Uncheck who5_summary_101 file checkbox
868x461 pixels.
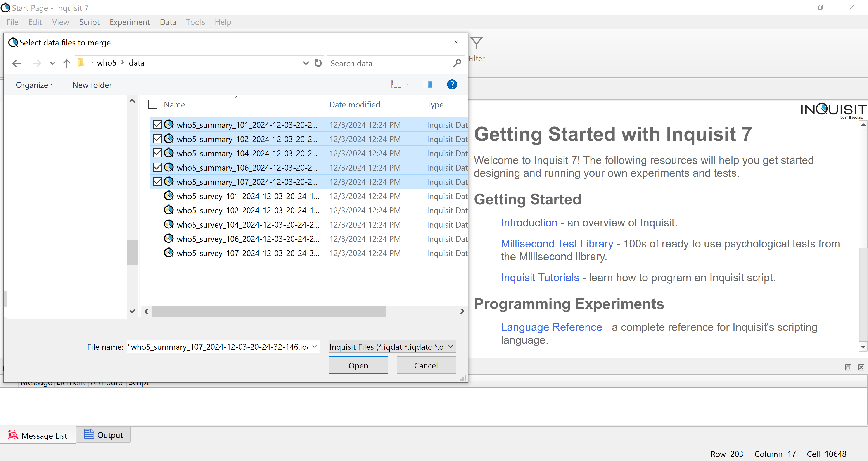click(x=157, y=124)
